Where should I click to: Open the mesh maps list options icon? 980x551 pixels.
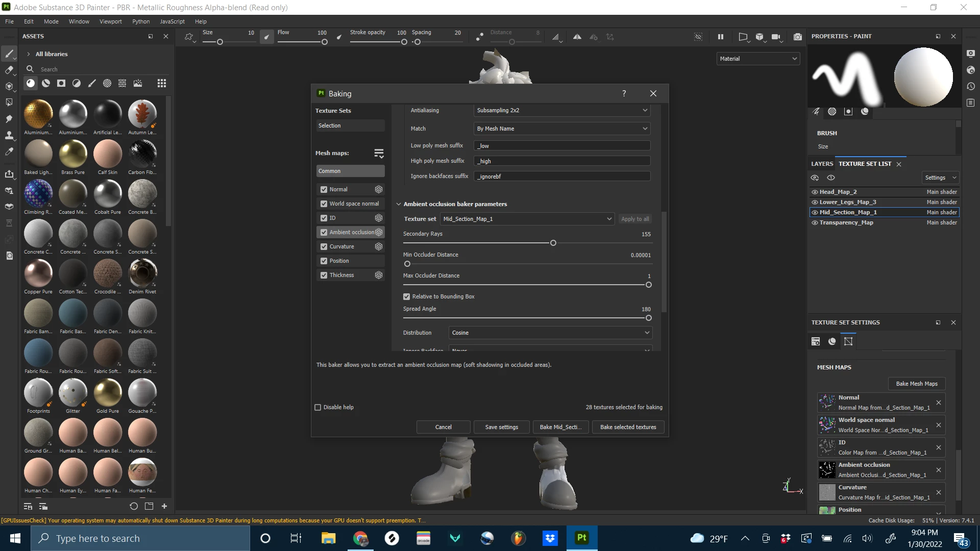pos(378,153)
